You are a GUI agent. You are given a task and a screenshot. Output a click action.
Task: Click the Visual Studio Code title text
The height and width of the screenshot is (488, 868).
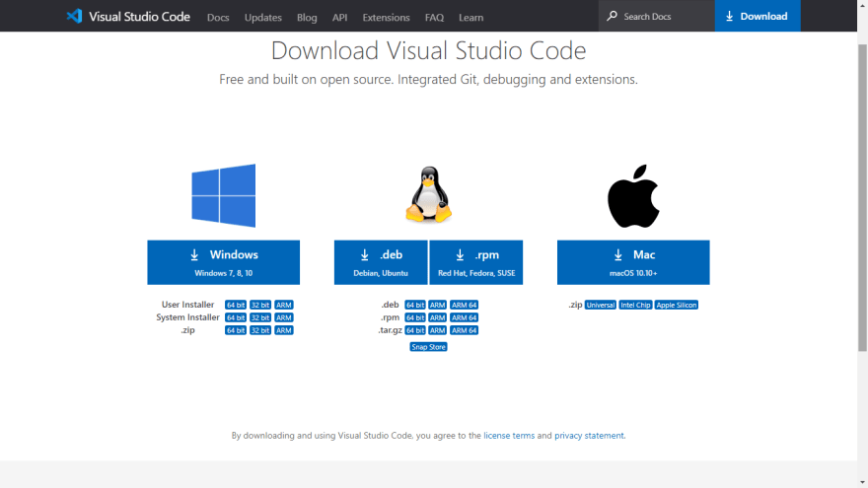tap(139, 17)
